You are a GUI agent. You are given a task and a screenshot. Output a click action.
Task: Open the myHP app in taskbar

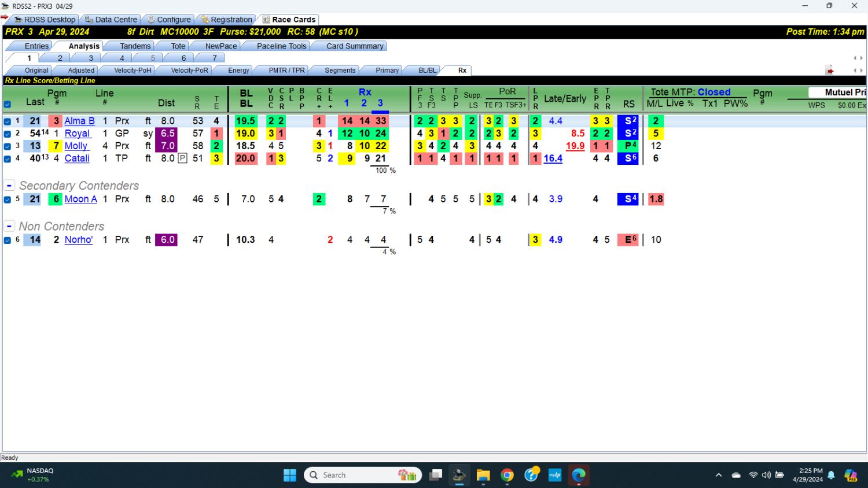(x=555, y=475)
